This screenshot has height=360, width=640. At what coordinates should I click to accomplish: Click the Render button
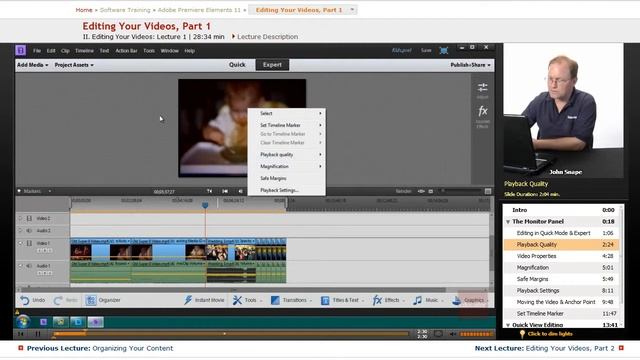click(403, 191)
